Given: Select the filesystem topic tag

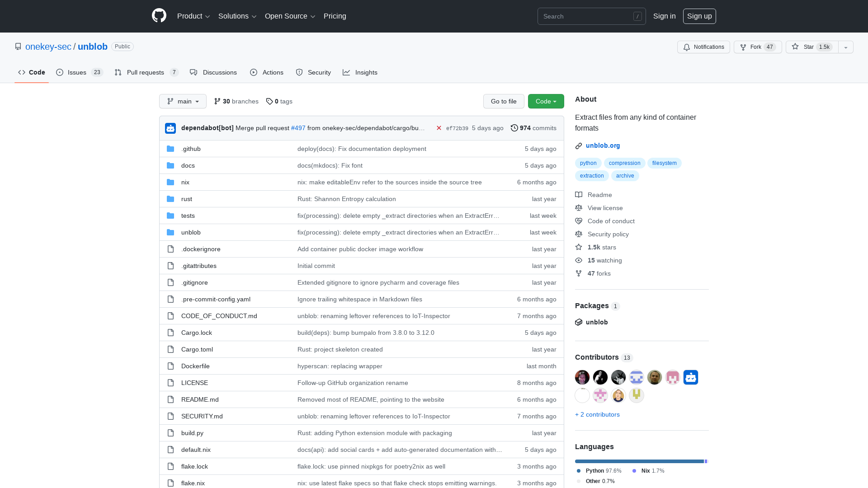Looking at the screenshot, I should (x=664, y=163).
